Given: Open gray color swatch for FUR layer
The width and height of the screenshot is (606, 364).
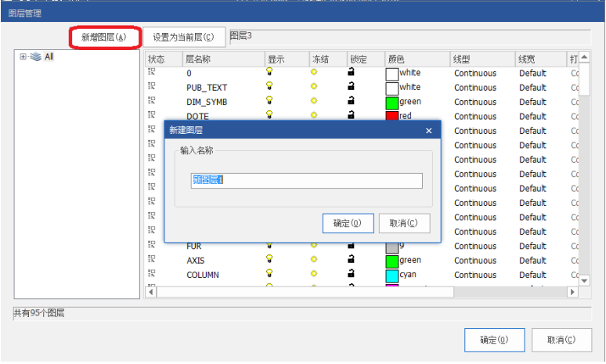Looking at the screenshot, I should 392,247.
